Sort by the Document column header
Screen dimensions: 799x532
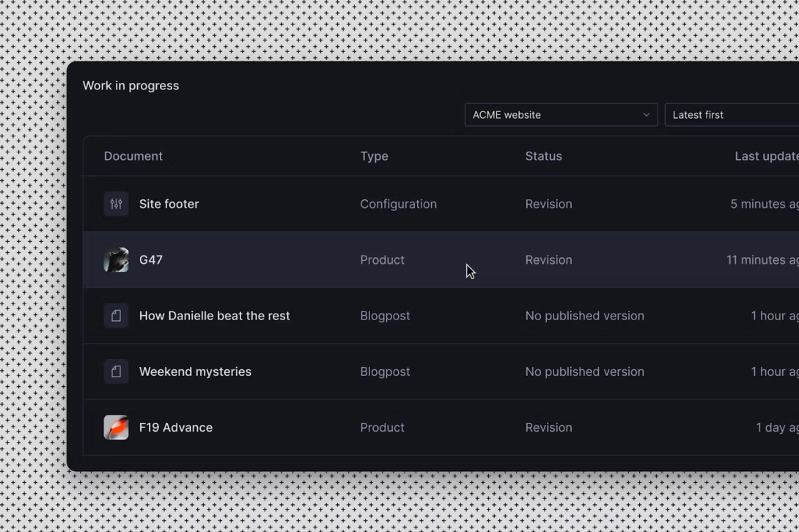(133, 156)
